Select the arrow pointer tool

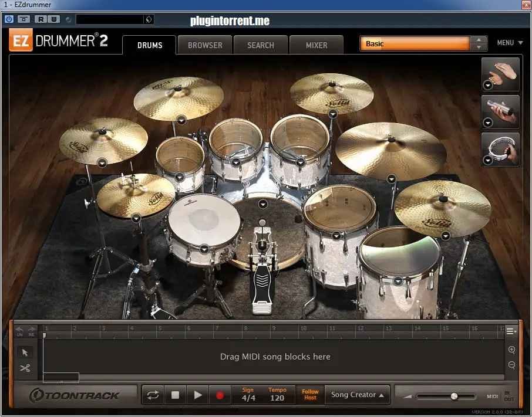(x=25, y=352)
